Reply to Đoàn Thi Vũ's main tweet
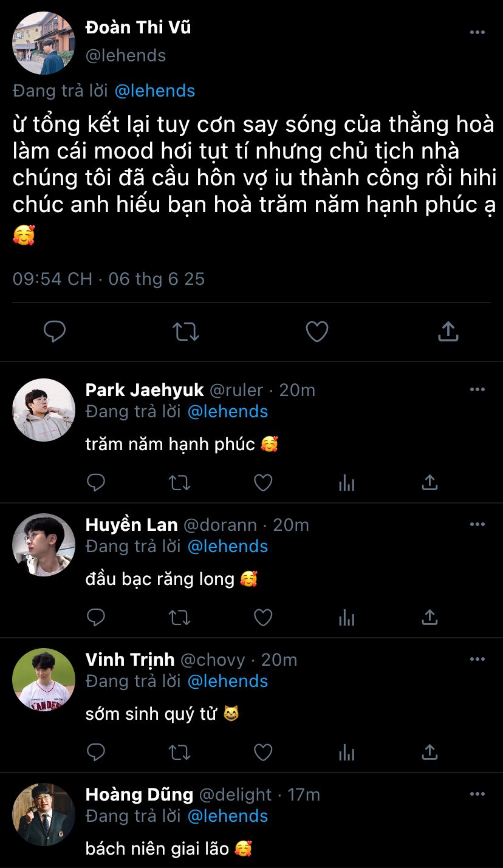 pyautogui.click(x=55, y=332)
